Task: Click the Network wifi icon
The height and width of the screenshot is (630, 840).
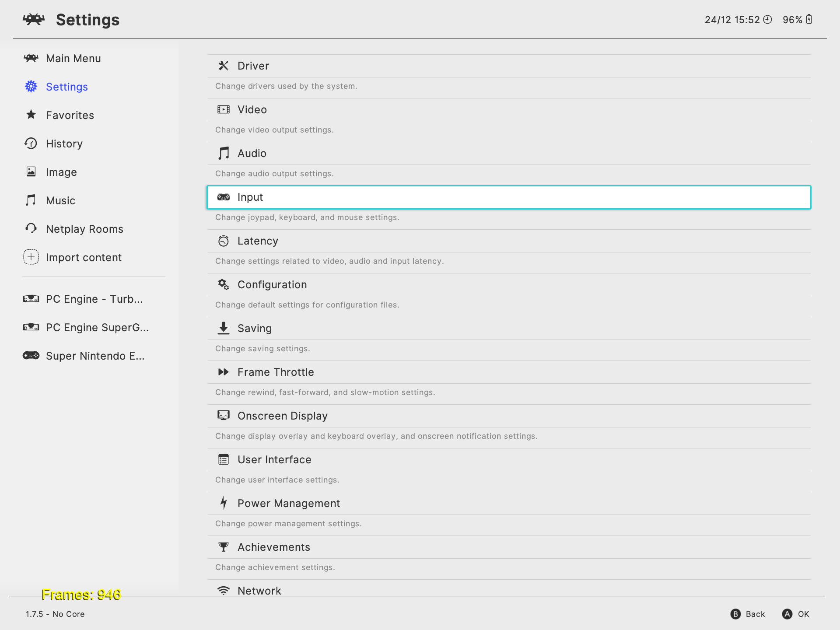Action: pos(223,591)
